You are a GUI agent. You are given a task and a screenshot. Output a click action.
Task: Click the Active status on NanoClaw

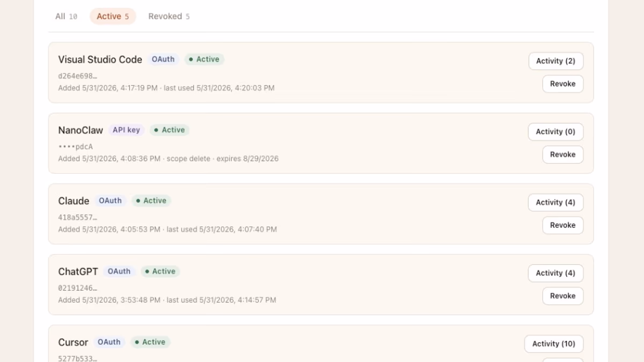170,130
